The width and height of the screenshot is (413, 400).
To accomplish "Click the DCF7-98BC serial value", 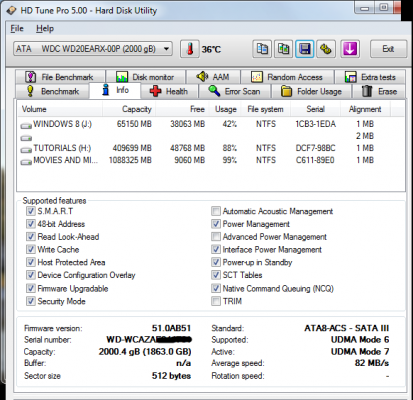I will 315,148.
